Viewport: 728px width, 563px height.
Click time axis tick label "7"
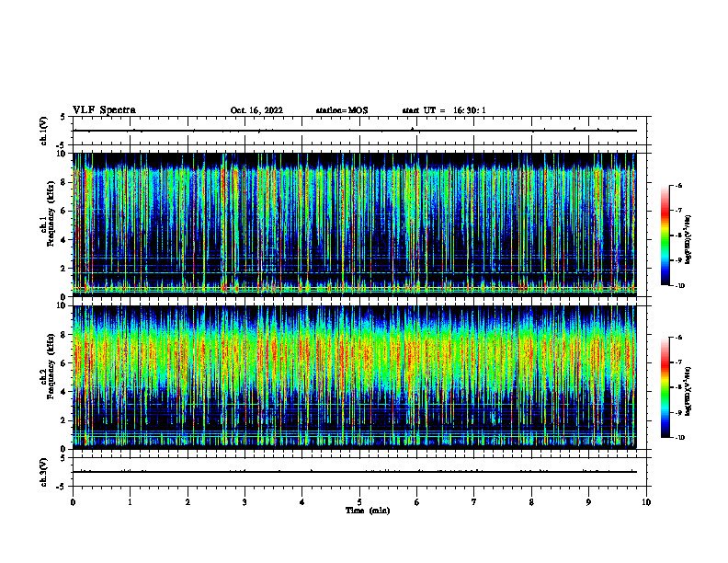pos(474,502)
